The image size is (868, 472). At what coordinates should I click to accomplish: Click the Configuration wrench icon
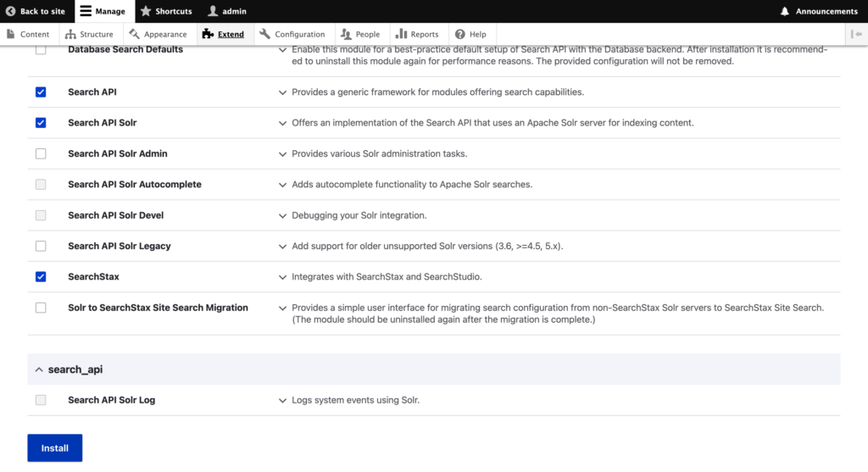click(265, 34)
